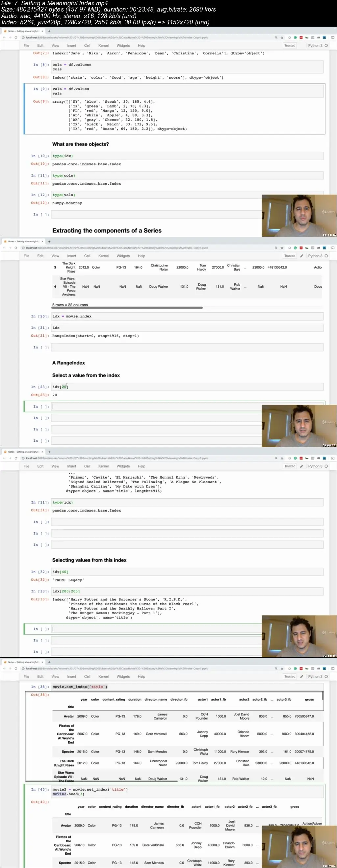
Task: Open Help menu in the TRON: Legacy frame
Action: [x=142, y=466]
